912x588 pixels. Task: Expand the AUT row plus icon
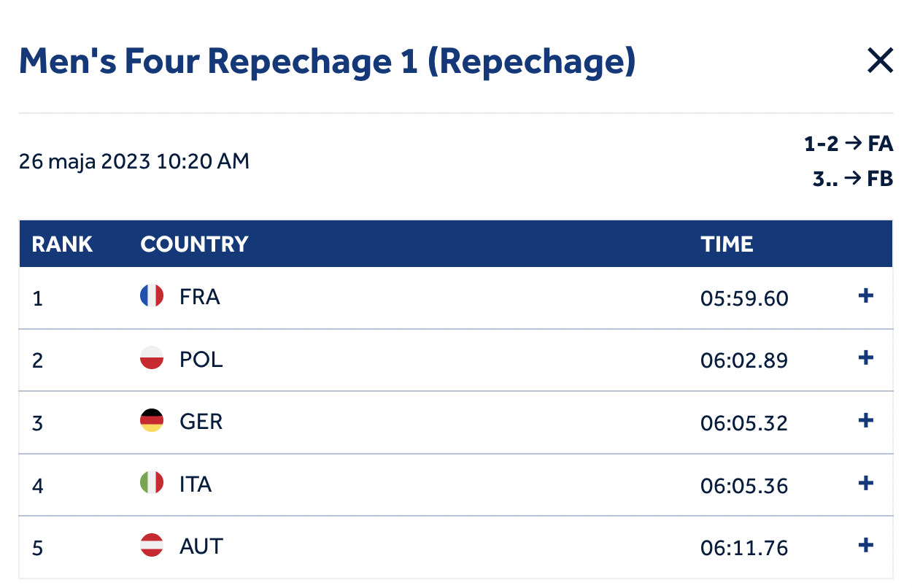pyautogui.click(x=865, y=546)
